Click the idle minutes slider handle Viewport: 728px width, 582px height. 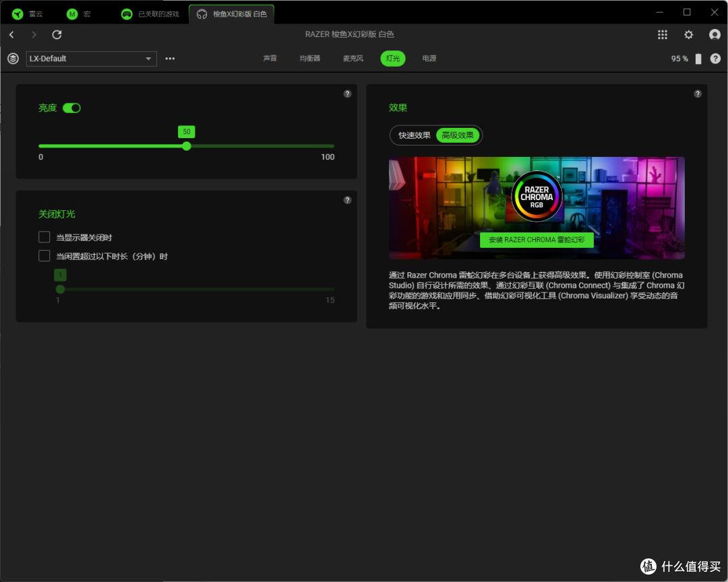60,289
